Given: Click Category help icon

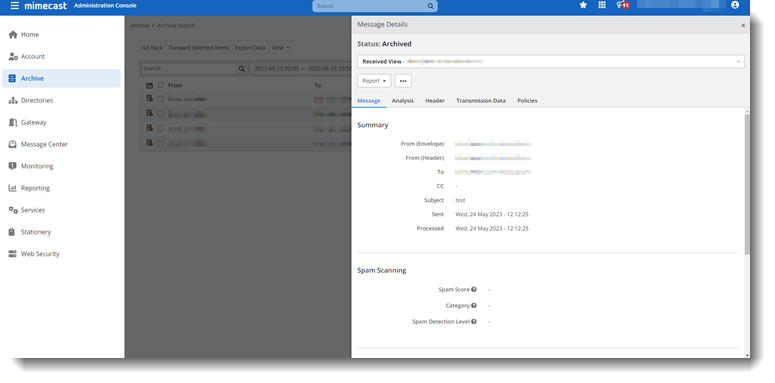Looking at the screenshot, I should point(474,305).
